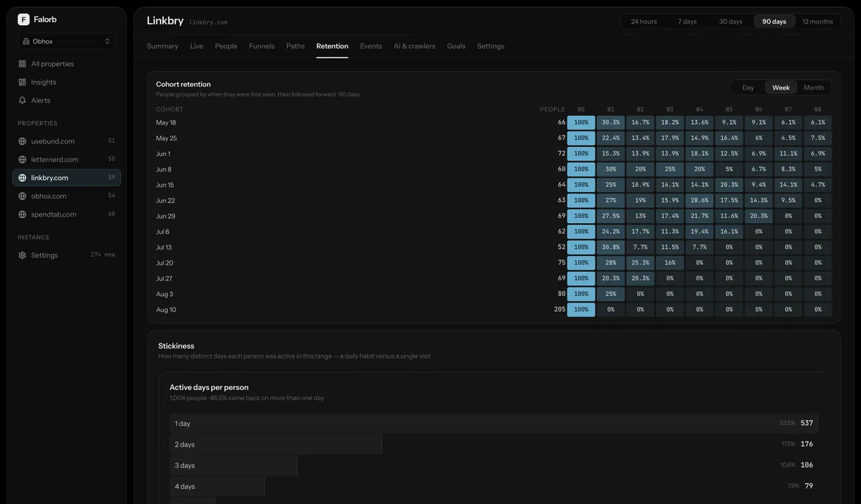This screenshot has height=504, width=861.
Task: Click the 1 day stickiness bar
Action: click(494, 423)
